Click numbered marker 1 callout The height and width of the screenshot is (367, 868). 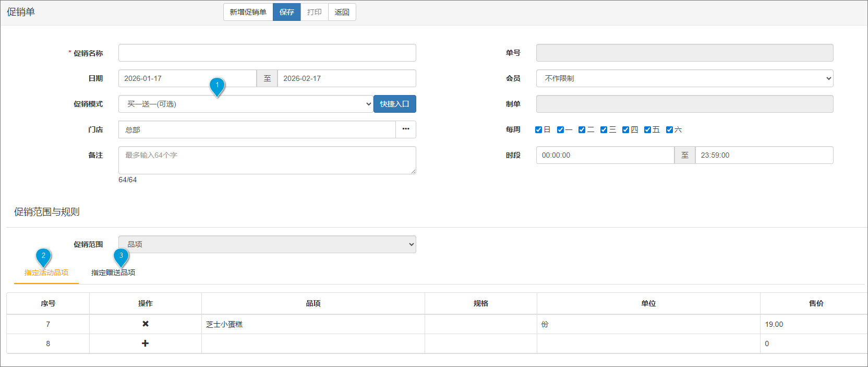[217, 86]
